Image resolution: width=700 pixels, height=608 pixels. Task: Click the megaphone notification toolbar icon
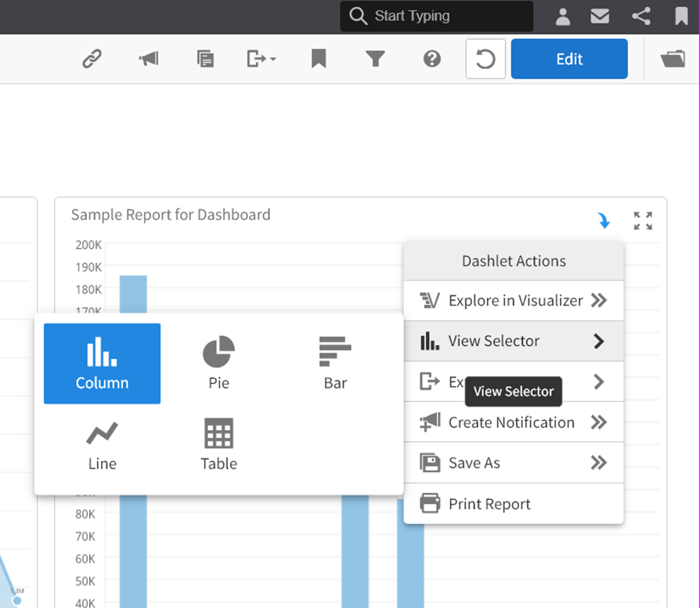pos(149,60)
